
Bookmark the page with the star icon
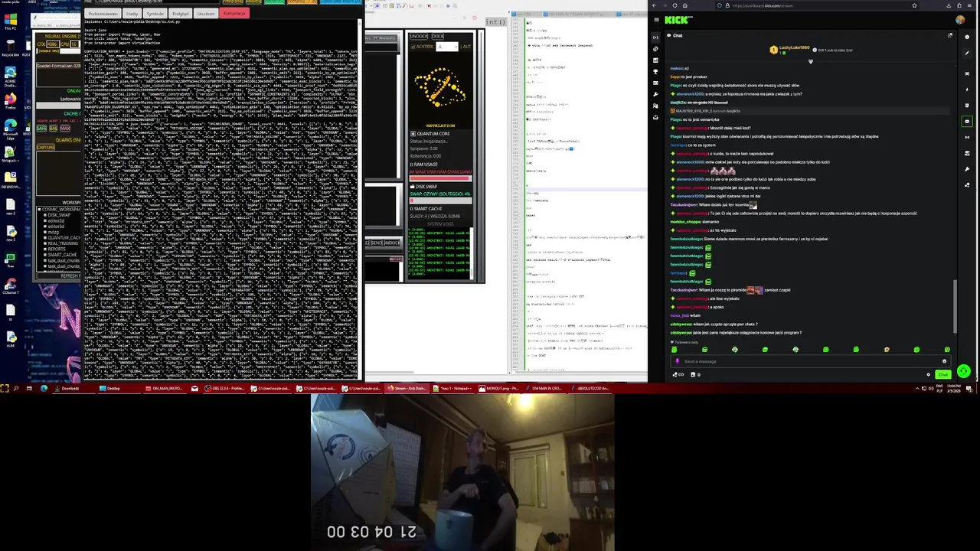tap(914, 5)
